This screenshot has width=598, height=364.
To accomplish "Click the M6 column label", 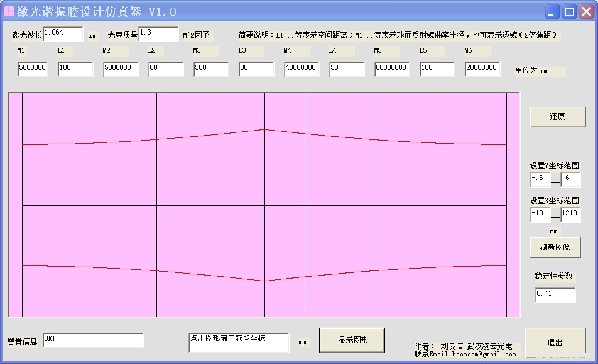I will (469, 50).
